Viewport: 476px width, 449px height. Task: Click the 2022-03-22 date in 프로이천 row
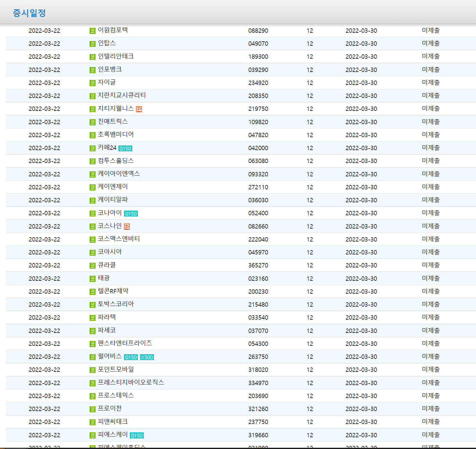(45, 409)
